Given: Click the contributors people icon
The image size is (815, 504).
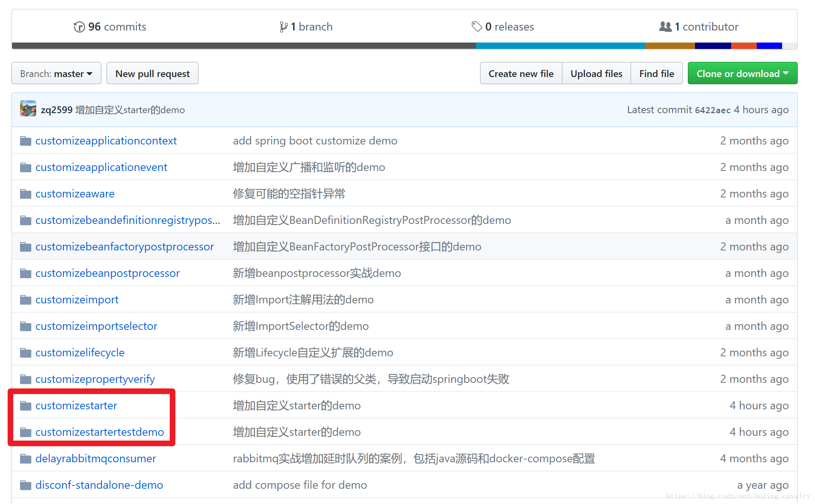Looking at the screenshot, I should [665, 27].
